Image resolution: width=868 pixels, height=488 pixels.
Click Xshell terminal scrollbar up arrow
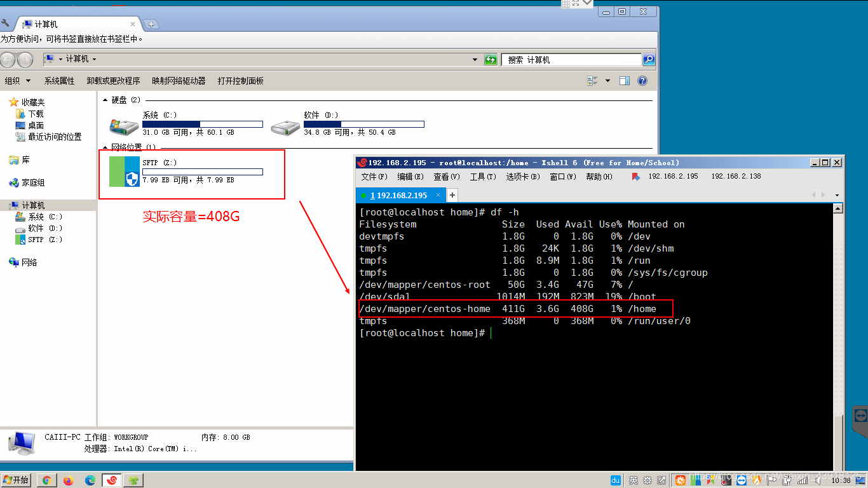838,208
